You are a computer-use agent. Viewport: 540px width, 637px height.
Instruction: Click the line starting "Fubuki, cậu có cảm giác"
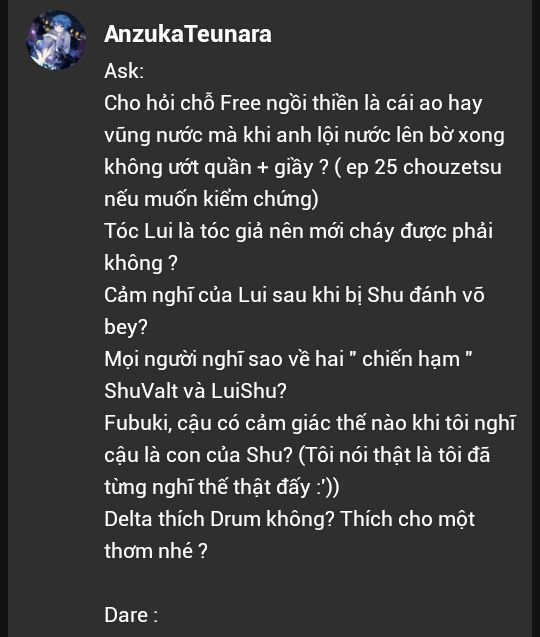(310, 423)
